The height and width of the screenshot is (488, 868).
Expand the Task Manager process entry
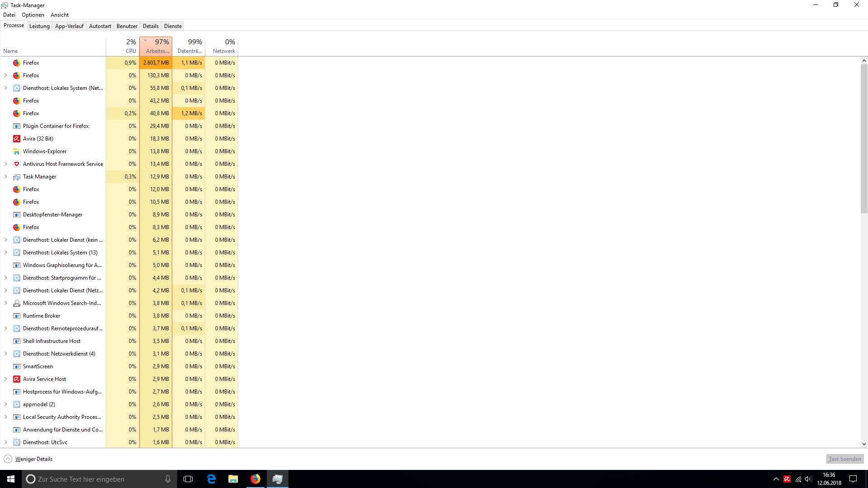5,177
